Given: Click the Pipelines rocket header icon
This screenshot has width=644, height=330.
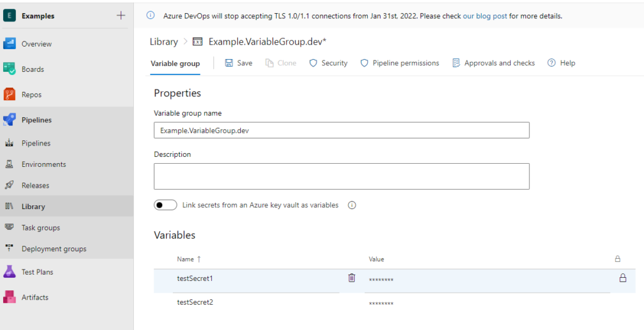Looking at the screenshot, I should click(9, 120).
